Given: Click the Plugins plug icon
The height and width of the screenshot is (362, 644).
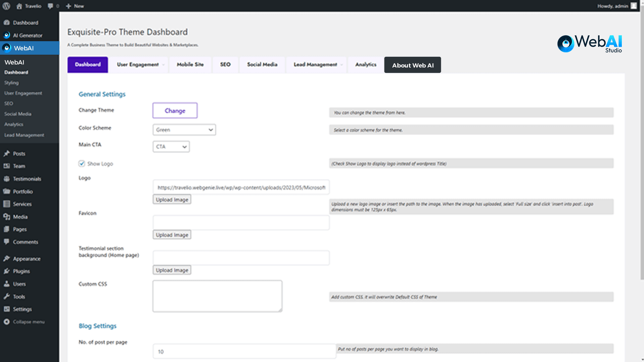Looking at the screenshot, I should (6, 271).
